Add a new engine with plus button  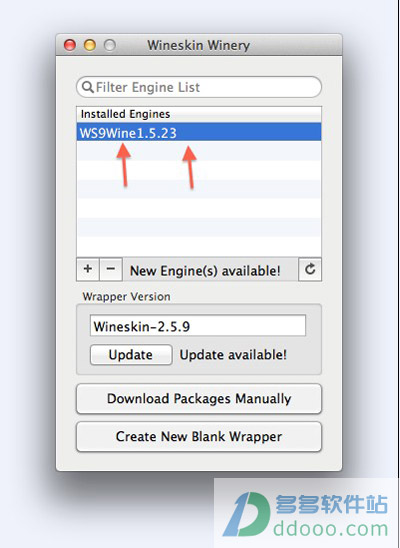pyautogui.click(x=88, y=269)
